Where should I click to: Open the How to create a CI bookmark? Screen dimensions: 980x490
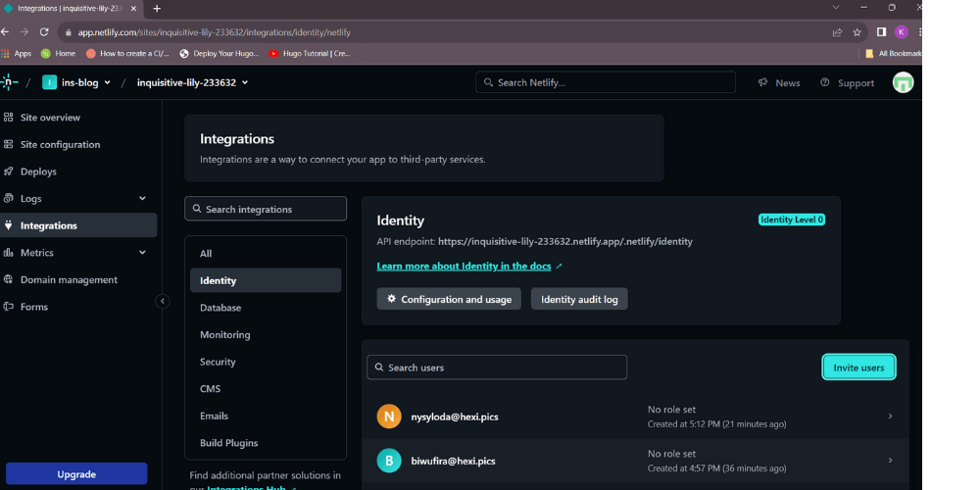tap(127, 54)
